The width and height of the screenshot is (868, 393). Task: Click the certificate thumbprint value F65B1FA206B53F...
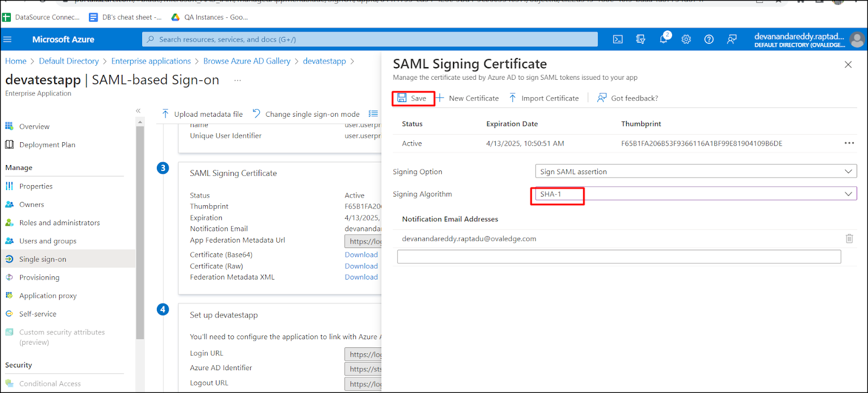(701, 143)
